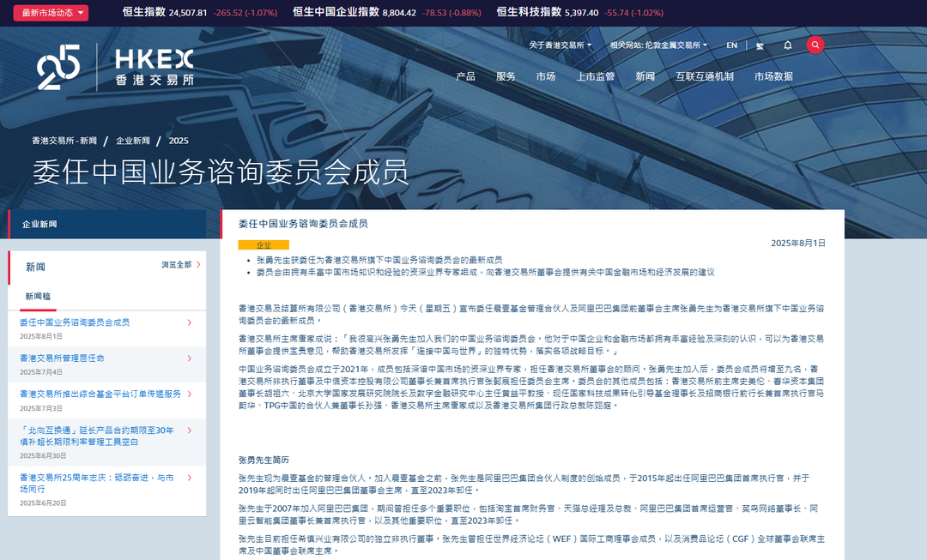Open the 关于香港交易所 dropdown
927x560 pixels.
click(x=560, y=45)
